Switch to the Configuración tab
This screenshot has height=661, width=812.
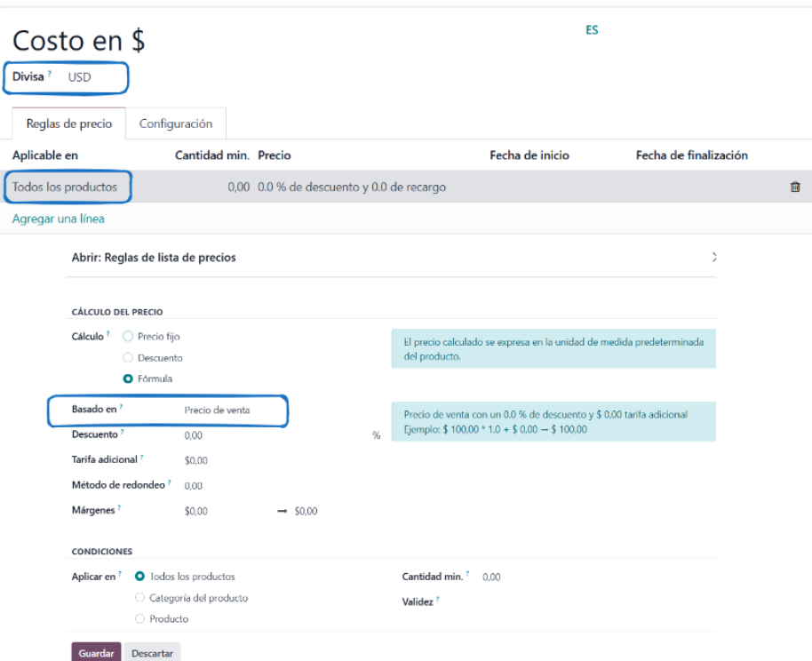(x=176, y=124)
